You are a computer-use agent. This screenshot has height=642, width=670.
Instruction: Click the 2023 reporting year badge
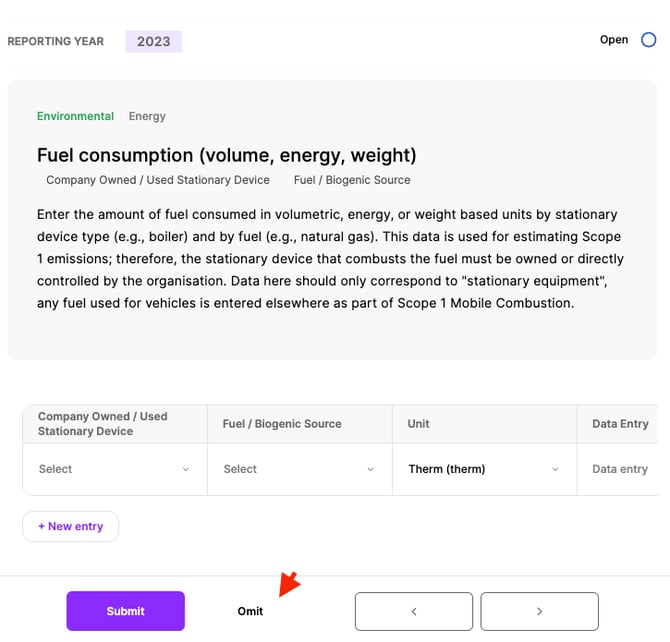pyautogui.click(x=153, y=42)
